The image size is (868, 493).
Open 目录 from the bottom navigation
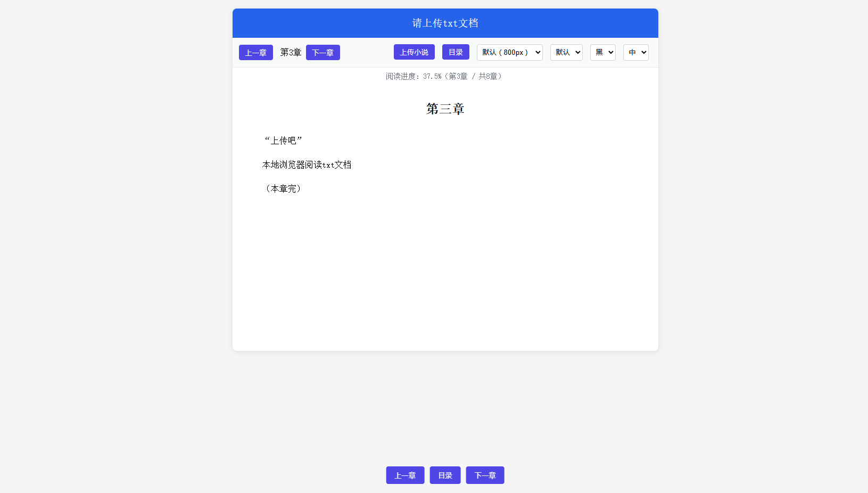[445, 475]
